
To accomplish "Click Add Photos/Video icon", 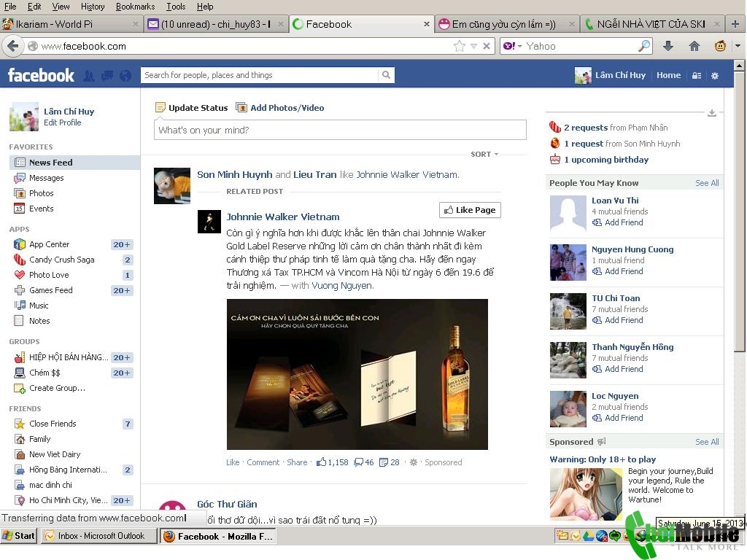I will (241, 108).
